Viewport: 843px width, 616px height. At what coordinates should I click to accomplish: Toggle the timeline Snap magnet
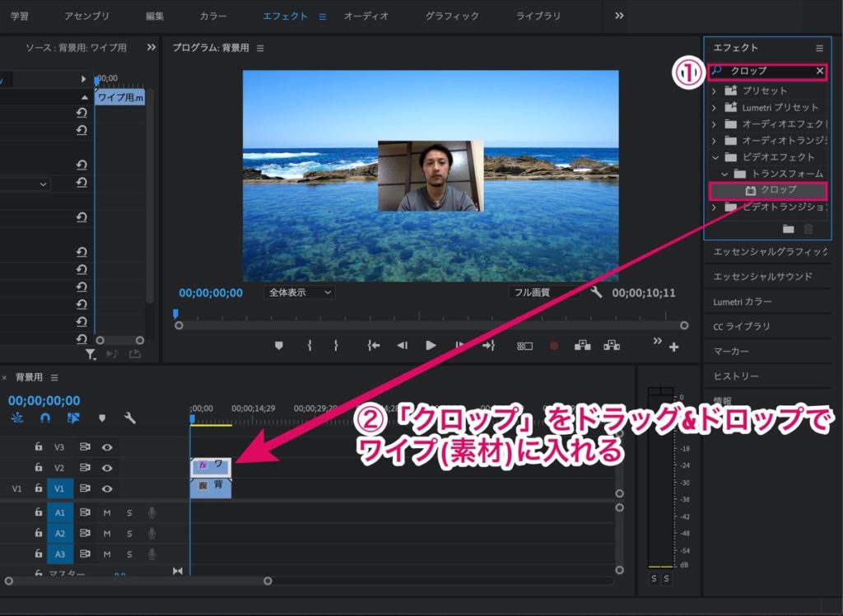point(45,418)
